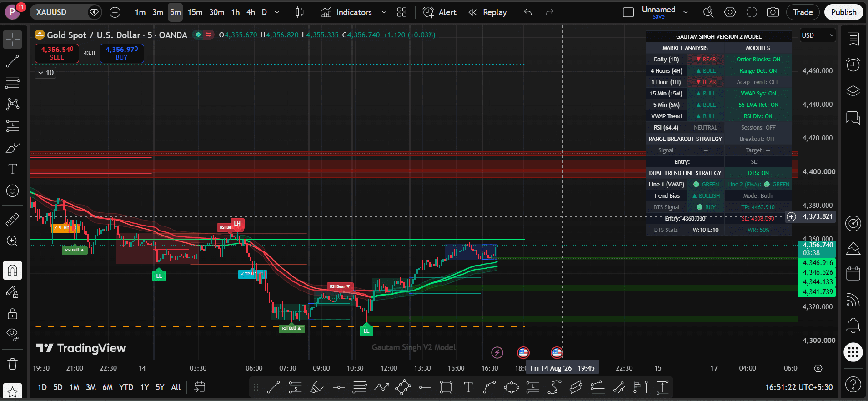Viewport: 868px width, 401px height.
Task: Hide all drawings with eye icon
Action: tap(12, 335)
